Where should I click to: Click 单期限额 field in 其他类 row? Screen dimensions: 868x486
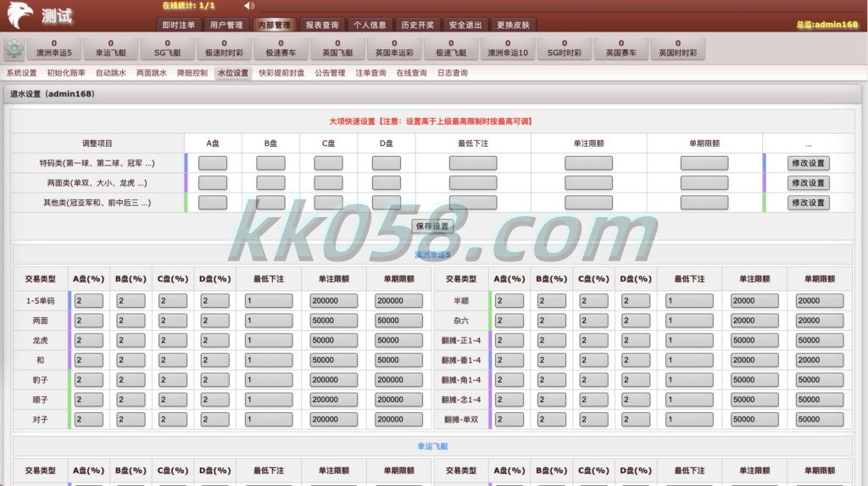[x=704, y=203]
